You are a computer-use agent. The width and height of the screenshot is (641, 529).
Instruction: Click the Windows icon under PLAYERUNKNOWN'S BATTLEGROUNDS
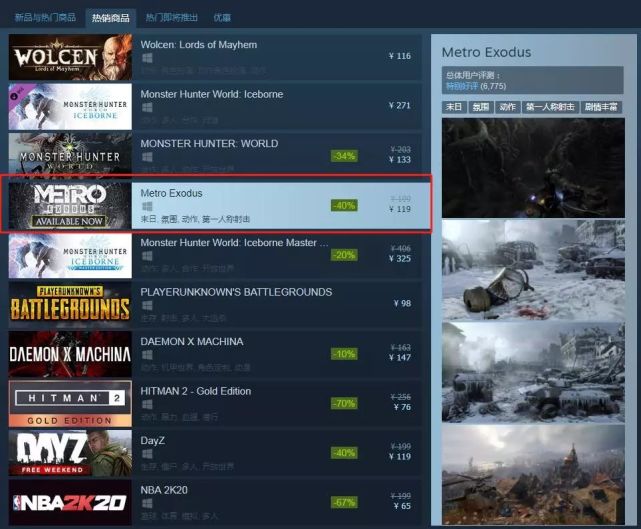point(147,305)
